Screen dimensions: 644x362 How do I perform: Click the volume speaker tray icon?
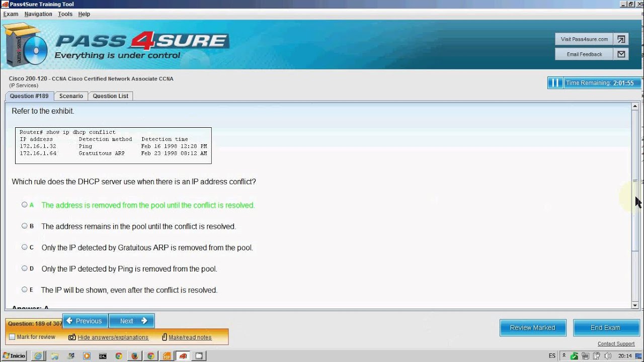[x=608, y=356]
